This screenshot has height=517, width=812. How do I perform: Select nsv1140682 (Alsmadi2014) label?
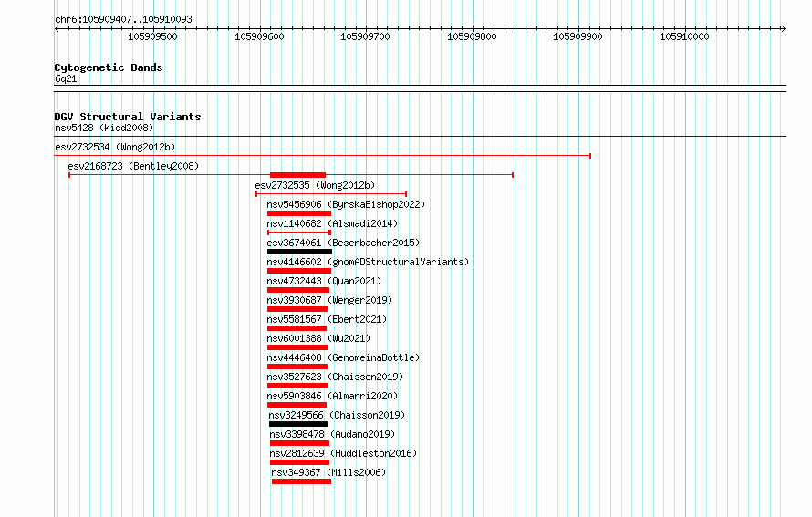pos(332,223)
